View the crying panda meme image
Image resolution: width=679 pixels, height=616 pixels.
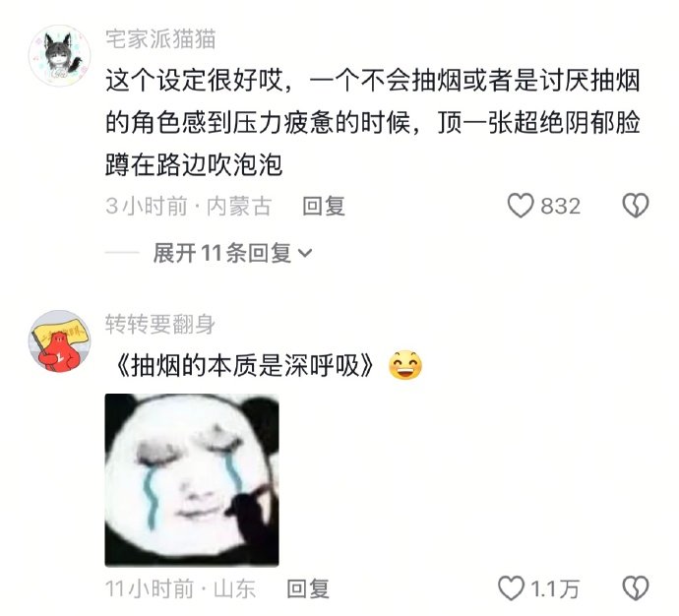192,479
